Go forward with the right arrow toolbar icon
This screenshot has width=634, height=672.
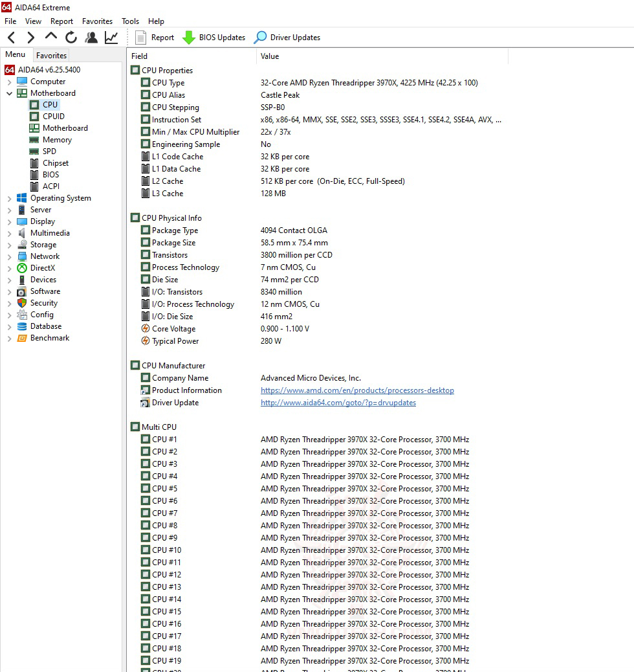(x=30, y=38)
